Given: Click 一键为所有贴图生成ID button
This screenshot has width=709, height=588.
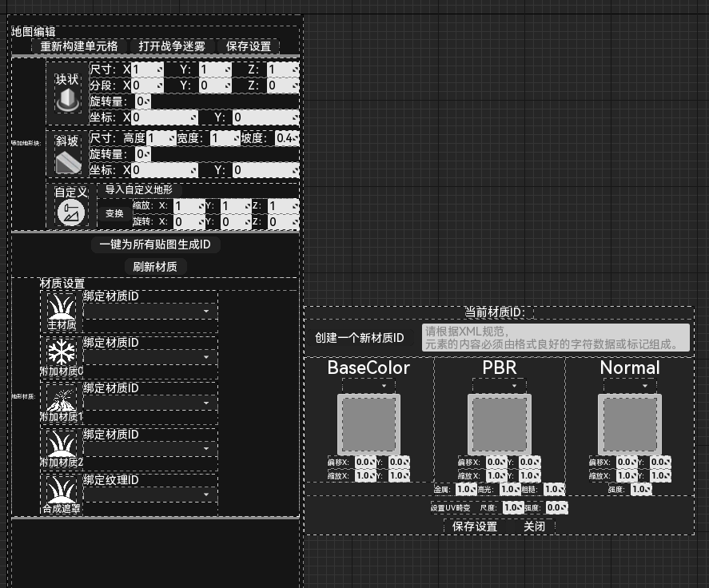Looking at the screenshot, I should pyautogui.click(x=155, y=244).
